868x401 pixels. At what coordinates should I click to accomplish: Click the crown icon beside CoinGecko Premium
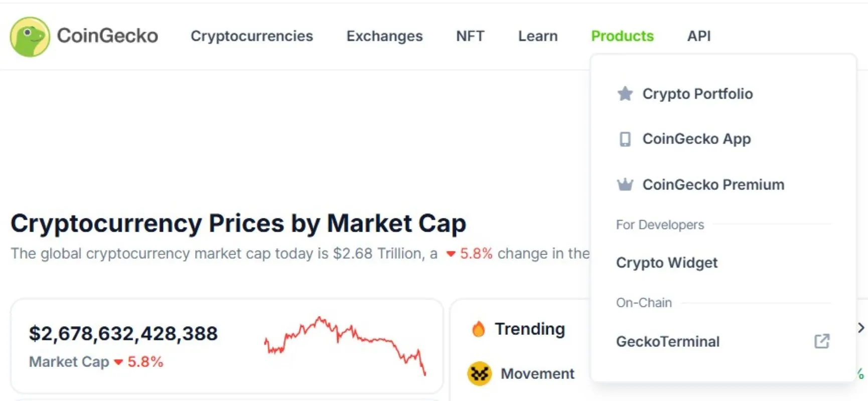pyautogui.click(x=625, y=185)
